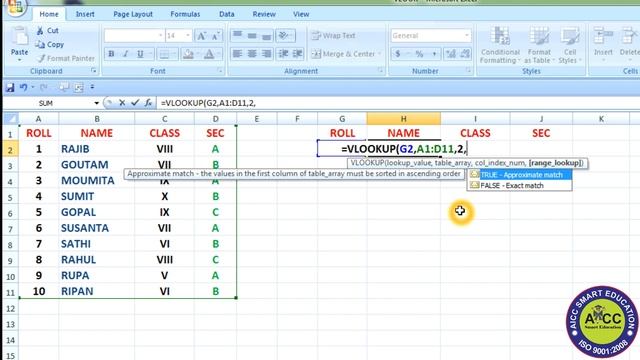The image size is (640, 360).
Task: Click the Borders icon
Action: click(x=164, y=54)
